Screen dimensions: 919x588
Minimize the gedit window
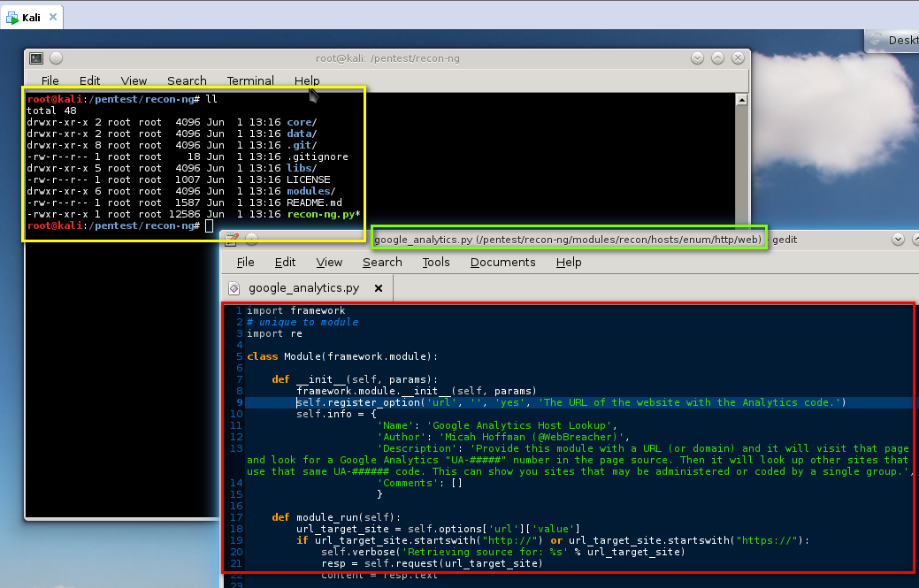click(x=898, y=239)
